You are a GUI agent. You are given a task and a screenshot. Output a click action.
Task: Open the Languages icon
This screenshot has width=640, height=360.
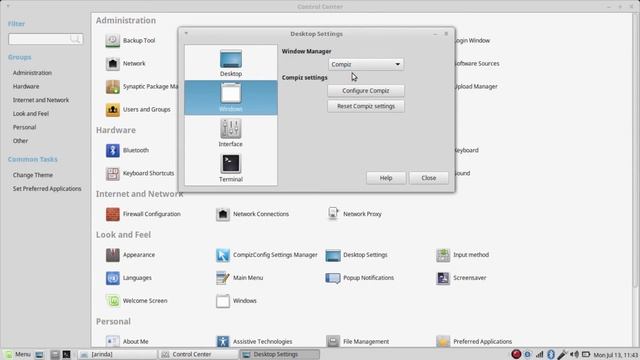112,278
